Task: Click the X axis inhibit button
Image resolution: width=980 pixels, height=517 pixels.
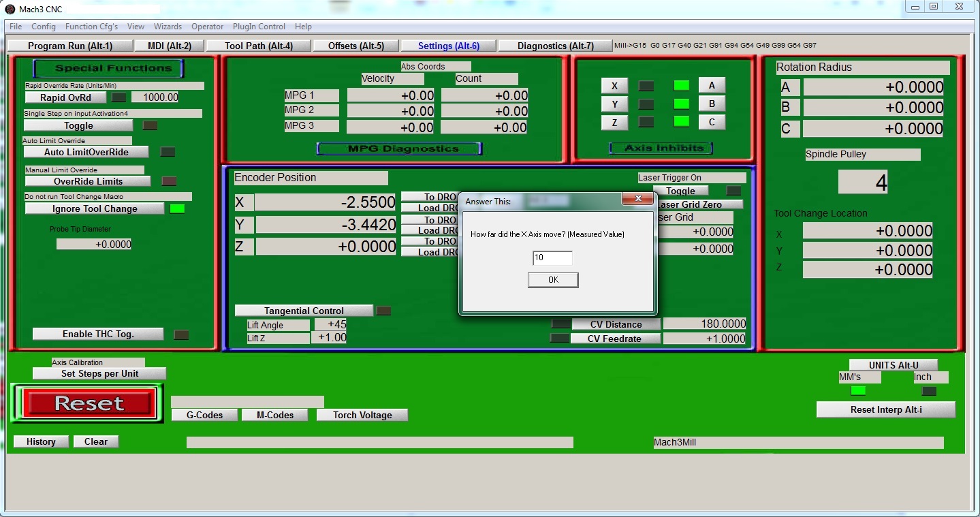Action: tap(614, 86)
